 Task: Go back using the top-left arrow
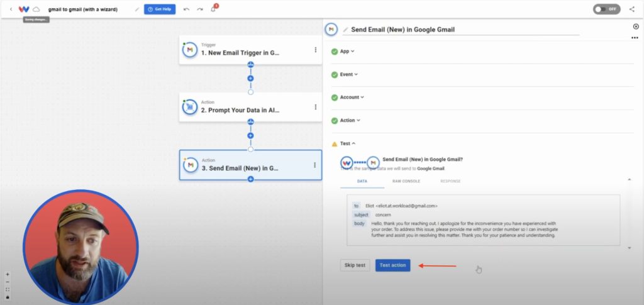click(x=11, y=9)
